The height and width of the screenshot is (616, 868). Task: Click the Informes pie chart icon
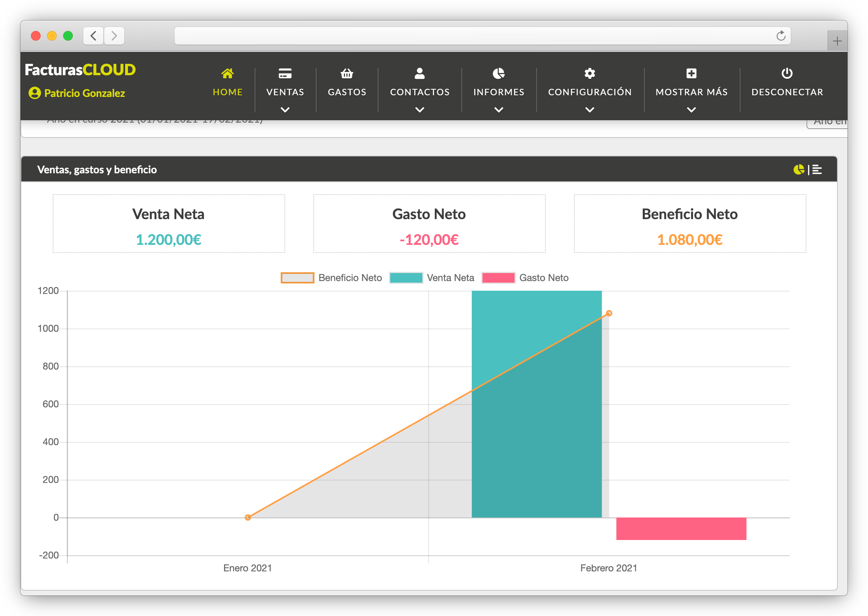(498, 74)
